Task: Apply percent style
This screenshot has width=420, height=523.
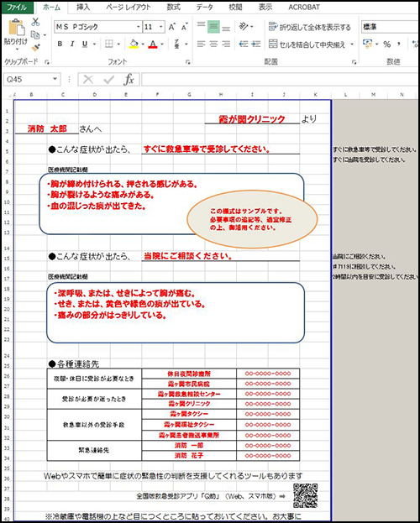Action: point(386,44)
